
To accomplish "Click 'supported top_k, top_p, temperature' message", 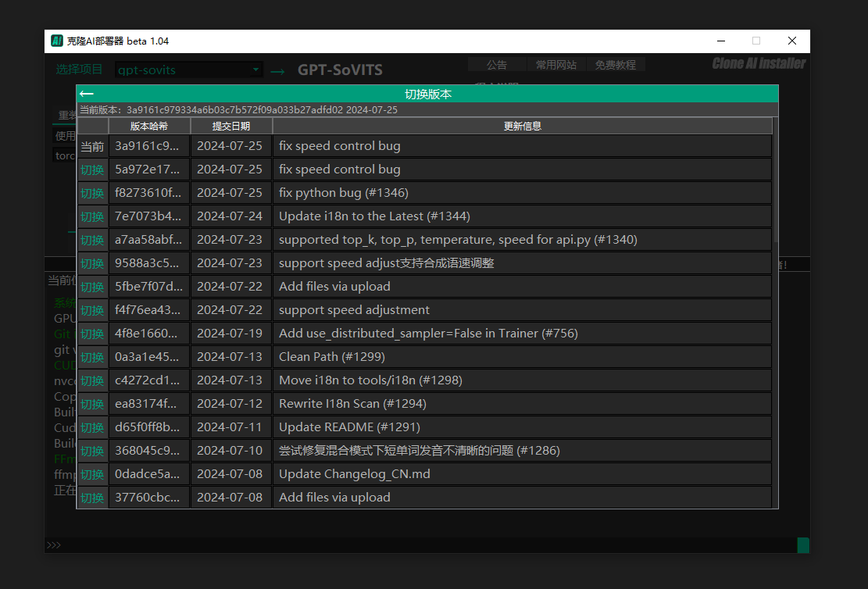I will [x=458, y=240].
